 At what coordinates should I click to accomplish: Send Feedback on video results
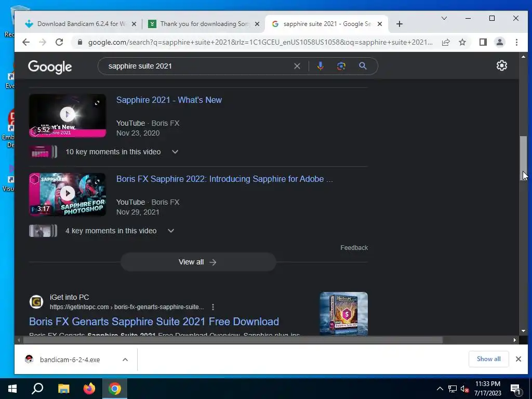(354, 248)
